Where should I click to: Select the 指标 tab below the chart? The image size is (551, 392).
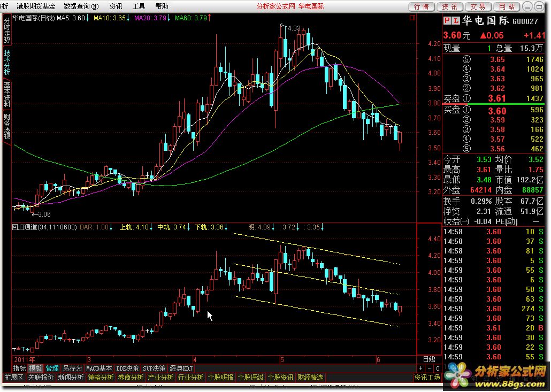[x=20, y=368]
